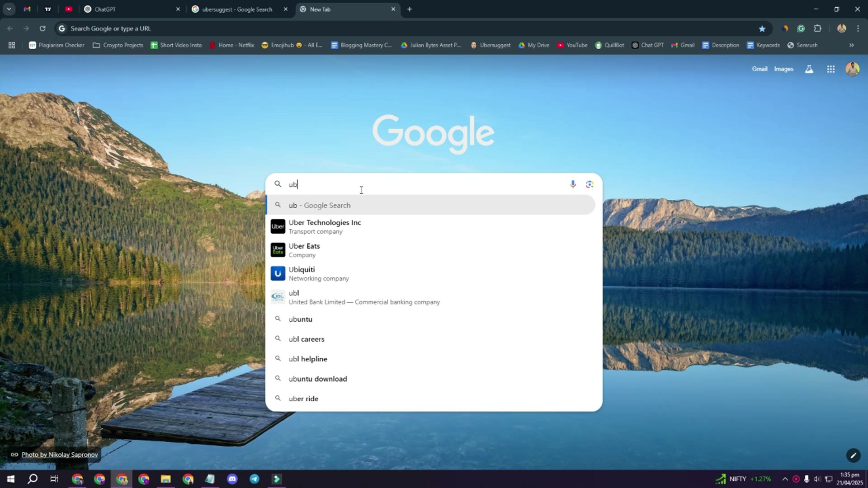Image resolution: width=868 pixels, height=488 pixels.
Task: Open Grammarly extension icon in toolbar
Action: 801,28
